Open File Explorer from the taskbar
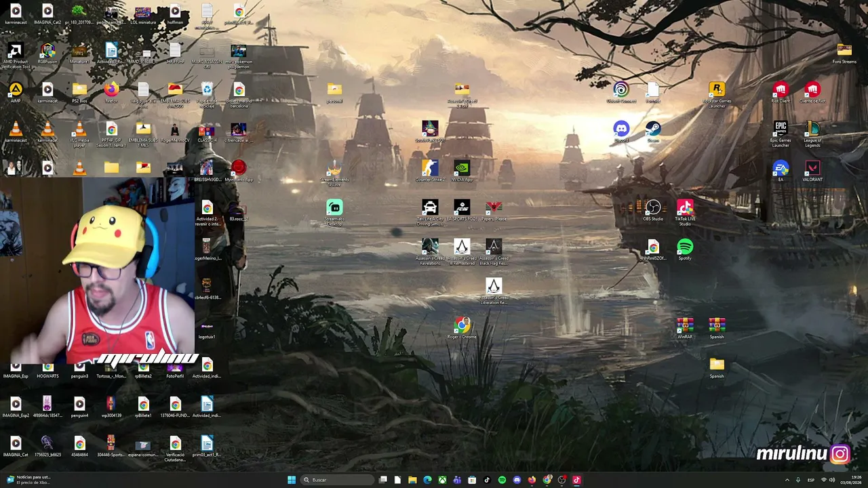Viewport: 868px width, 488px height. point(412,480)
